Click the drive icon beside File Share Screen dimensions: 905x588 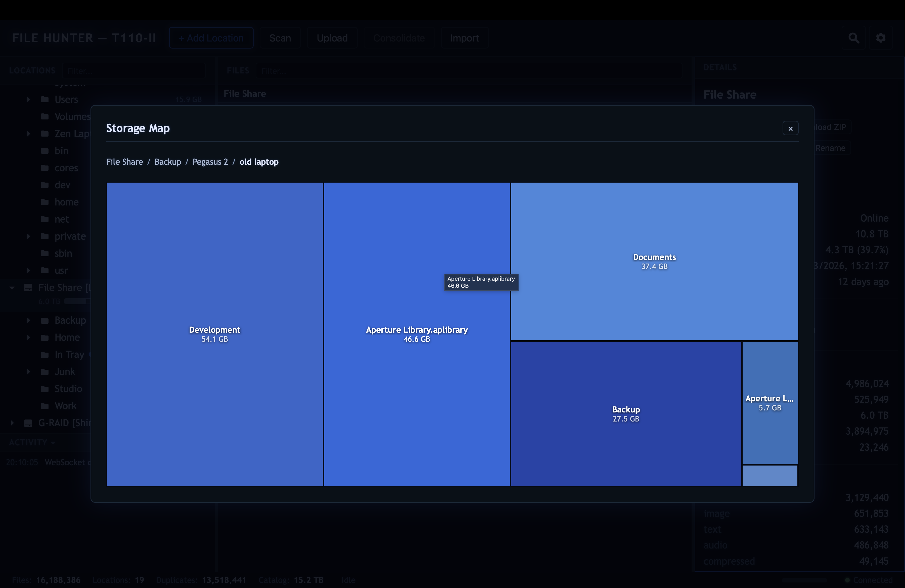click(x=28, y=288)
